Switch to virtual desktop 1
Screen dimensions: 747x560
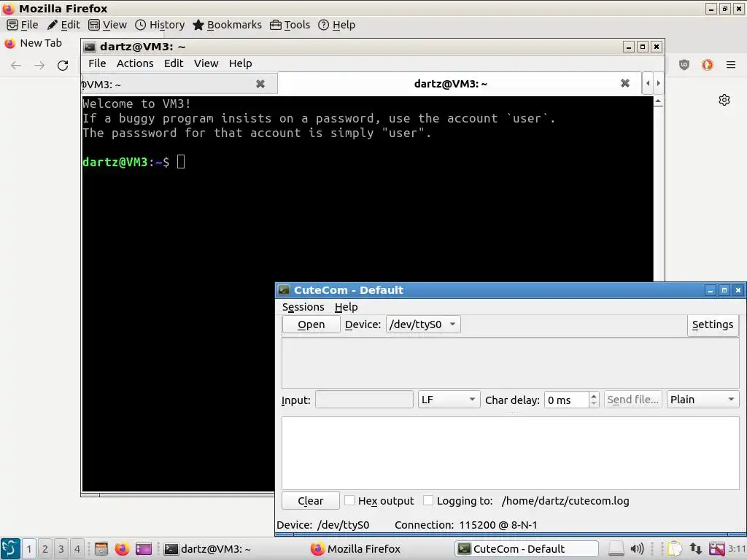point(28,549)
